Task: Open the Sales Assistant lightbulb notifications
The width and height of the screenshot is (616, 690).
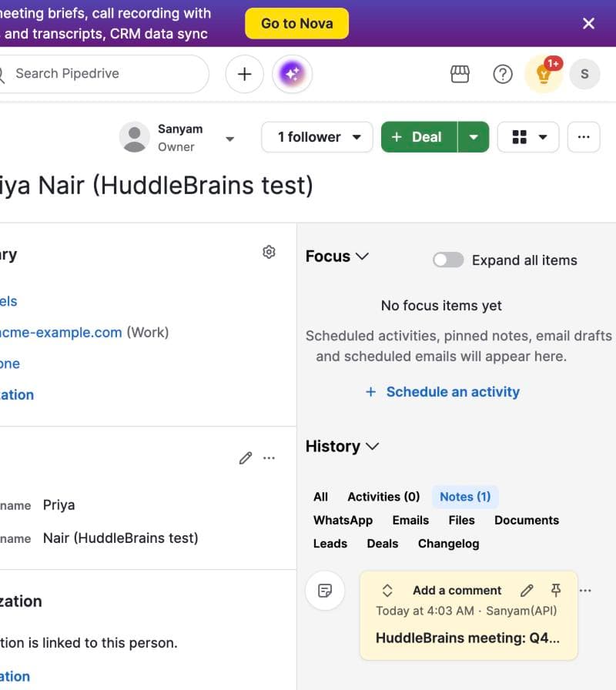Action: [544, 74]
